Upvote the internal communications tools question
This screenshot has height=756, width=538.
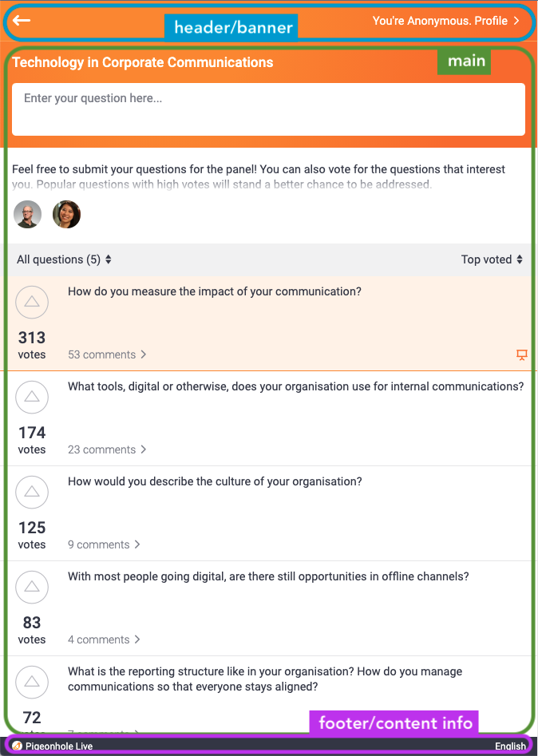pyautogui.click(x=32, y=397)
